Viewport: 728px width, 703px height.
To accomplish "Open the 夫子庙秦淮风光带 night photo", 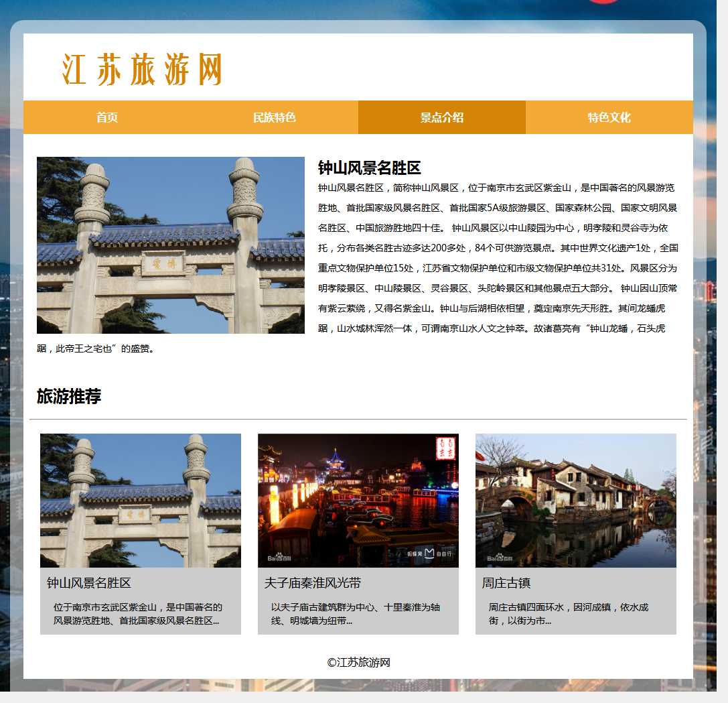I will pyautogui.click(x=358, y=500).
